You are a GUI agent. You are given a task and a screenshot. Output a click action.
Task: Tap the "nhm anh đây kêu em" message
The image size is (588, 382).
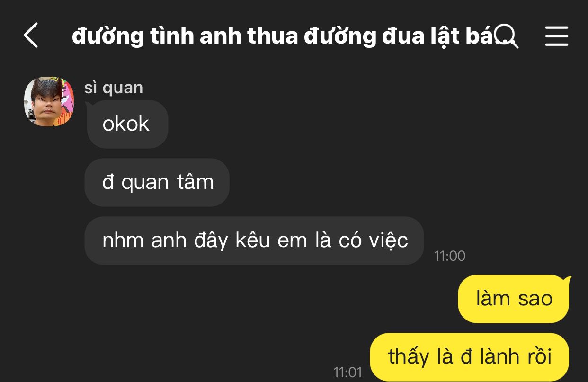[x=254, y=240]
